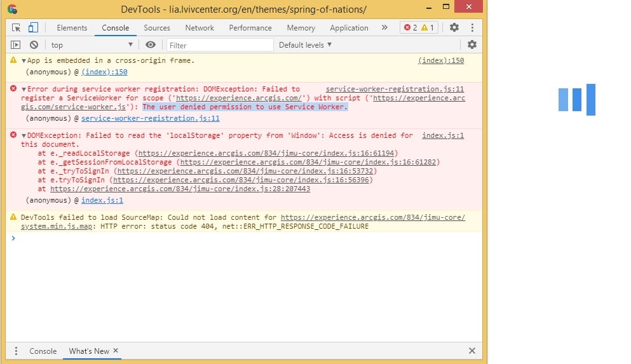
Task: Click the highlighted 'The user denied permission' text
Action: (x=245, y=107)
